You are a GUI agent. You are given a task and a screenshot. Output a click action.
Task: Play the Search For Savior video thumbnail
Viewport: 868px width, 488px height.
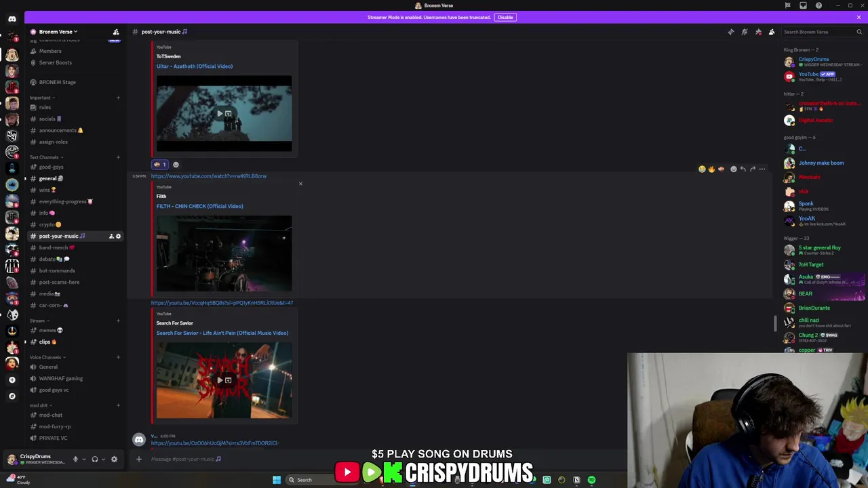tap(224, 380)
